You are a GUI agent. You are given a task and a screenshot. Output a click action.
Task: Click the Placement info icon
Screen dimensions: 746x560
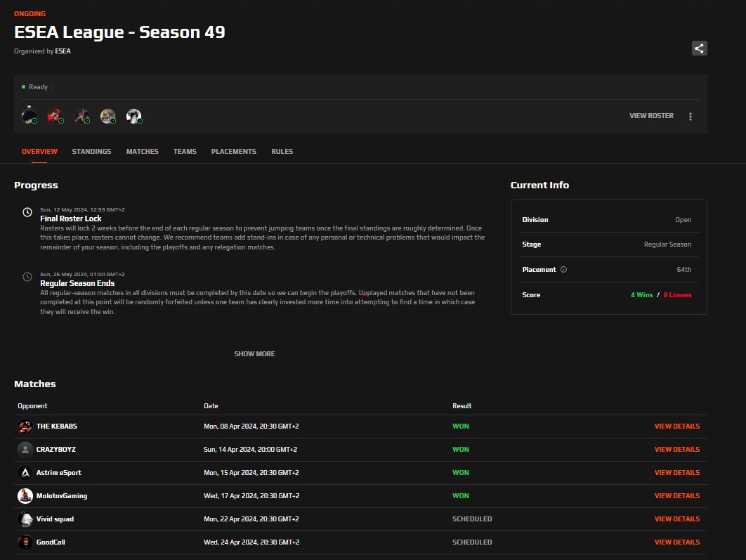pos(563,269)
